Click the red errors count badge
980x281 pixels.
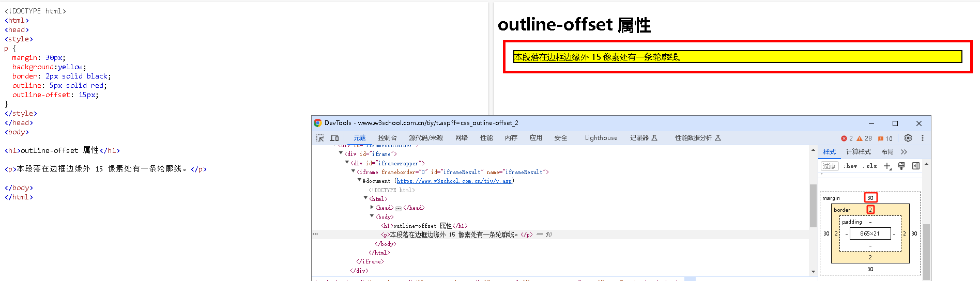[x=847, y=138]
